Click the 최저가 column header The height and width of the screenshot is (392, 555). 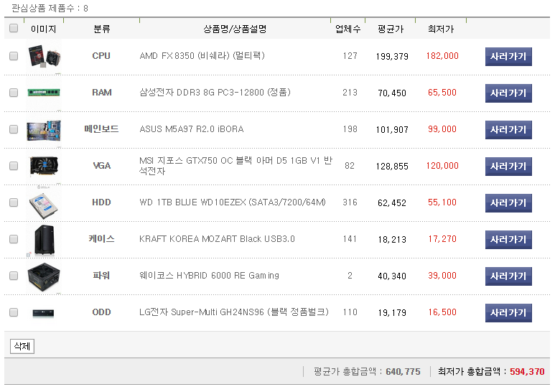[440, 29]
